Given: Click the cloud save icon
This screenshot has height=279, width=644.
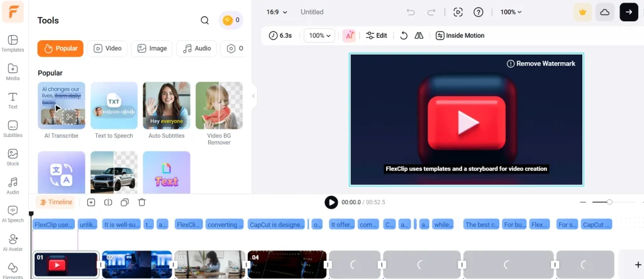Looking at the screenshot, I should (605, 13).
